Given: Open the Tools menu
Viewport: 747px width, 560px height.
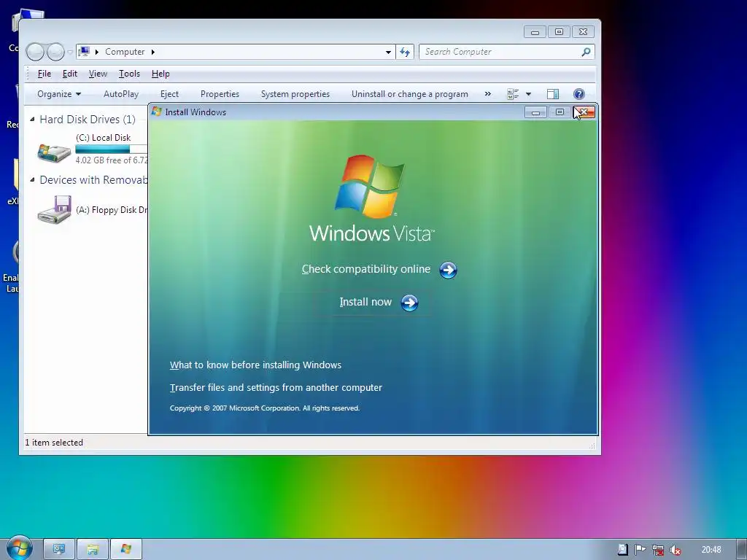Looking at the screenshot, I should coord(129,74).
